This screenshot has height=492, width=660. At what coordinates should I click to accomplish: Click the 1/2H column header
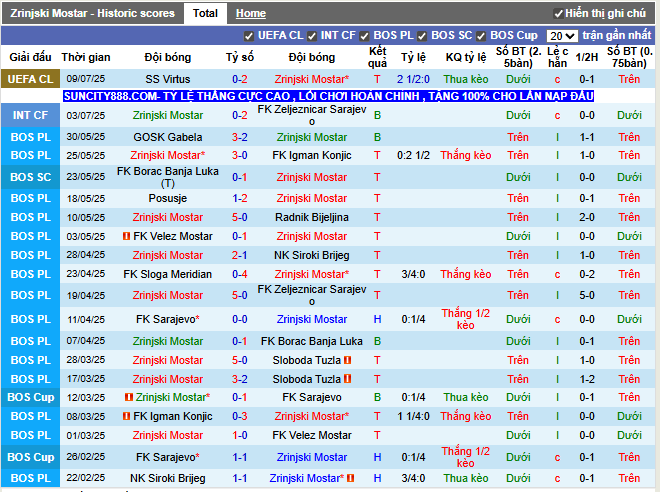(586, 57)
